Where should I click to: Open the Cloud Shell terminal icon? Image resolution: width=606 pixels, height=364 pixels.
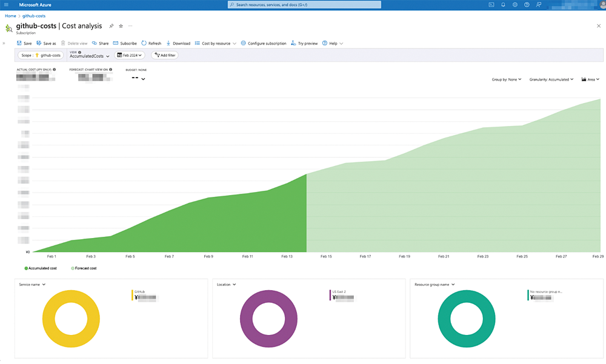click(x=491, y=4)
